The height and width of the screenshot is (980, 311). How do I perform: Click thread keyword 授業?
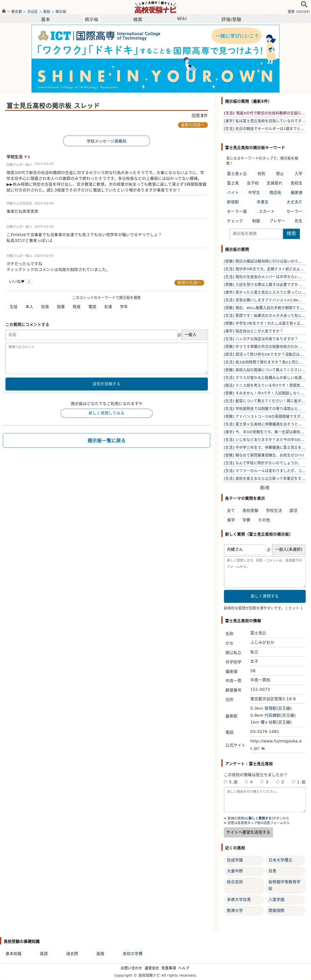click(x=61, y=307)
